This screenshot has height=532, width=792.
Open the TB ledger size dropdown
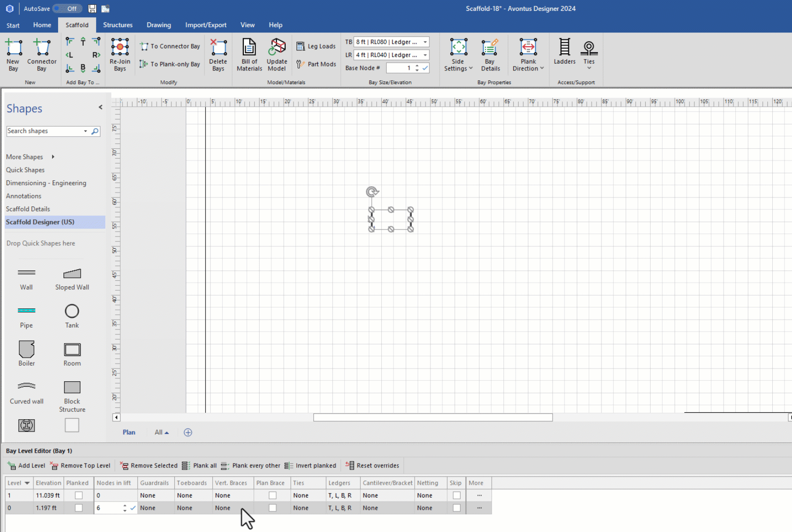click(425, 42)
